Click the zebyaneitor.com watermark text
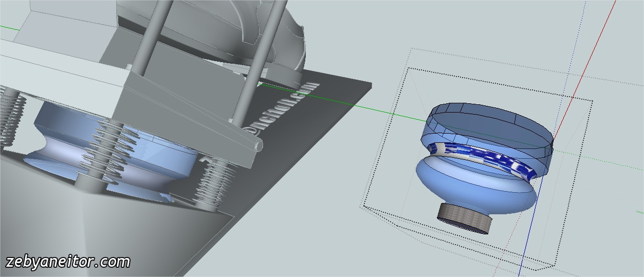Screen dimensions: 644x277 pos(68,262)
